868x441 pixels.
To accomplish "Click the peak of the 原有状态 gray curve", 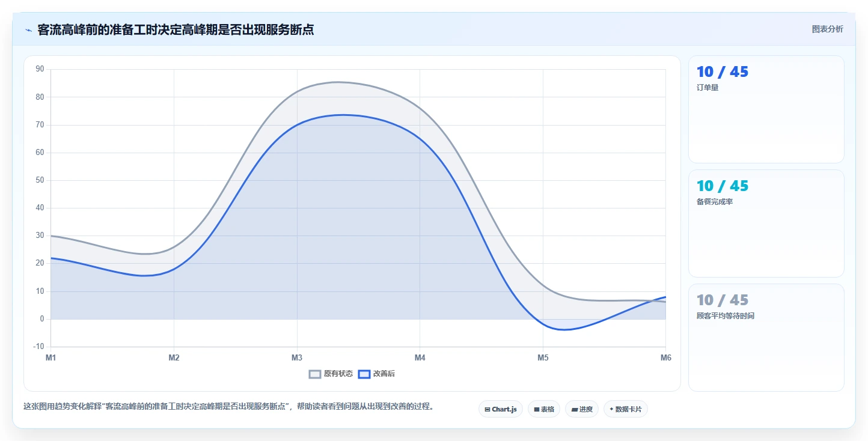I will coord(337,82).
